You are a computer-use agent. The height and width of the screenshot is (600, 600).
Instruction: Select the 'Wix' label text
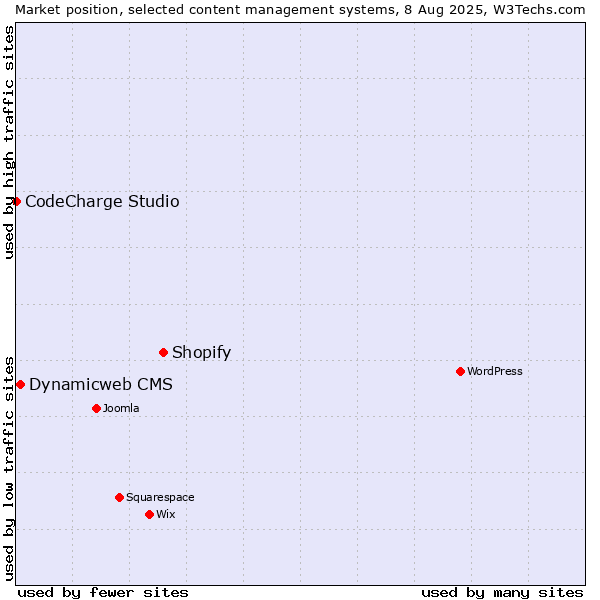click(x=166, y=514)
